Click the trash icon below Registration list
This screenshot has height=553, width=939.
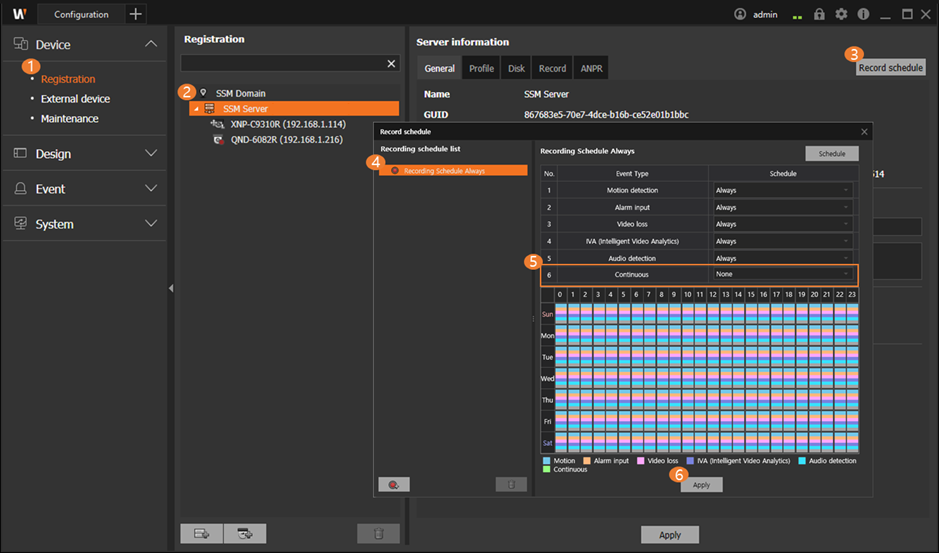(x=378, y=533)
